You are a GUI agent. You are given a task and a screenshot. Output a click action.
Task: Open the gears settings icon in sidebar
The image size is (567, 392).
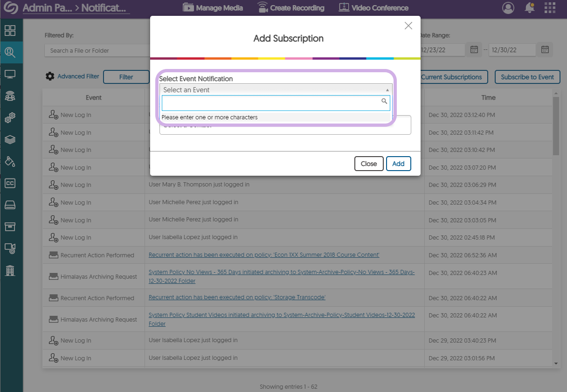(10, 118)
